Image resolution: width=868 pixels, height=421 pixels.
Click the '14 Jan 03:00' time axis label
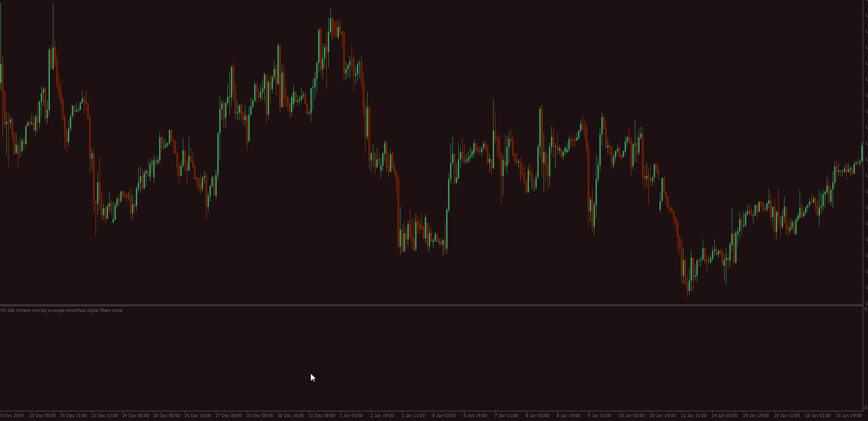tap(724, 416)
